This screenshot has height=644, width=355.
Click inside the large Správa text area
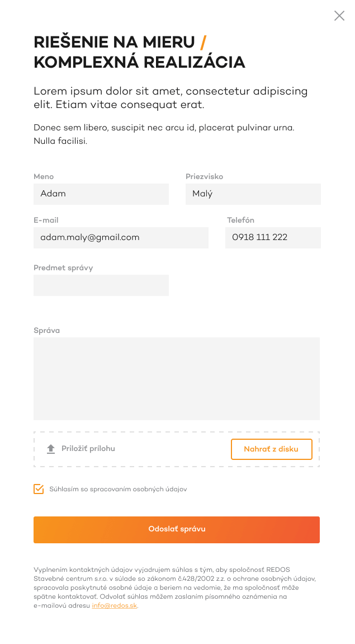click(177, 378)
